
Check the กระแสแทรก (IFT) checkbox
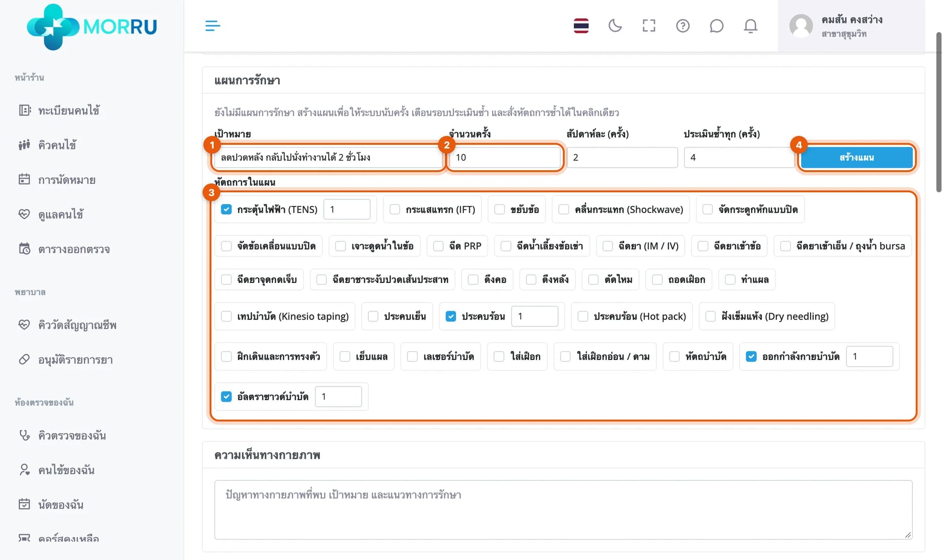point(395,209)
